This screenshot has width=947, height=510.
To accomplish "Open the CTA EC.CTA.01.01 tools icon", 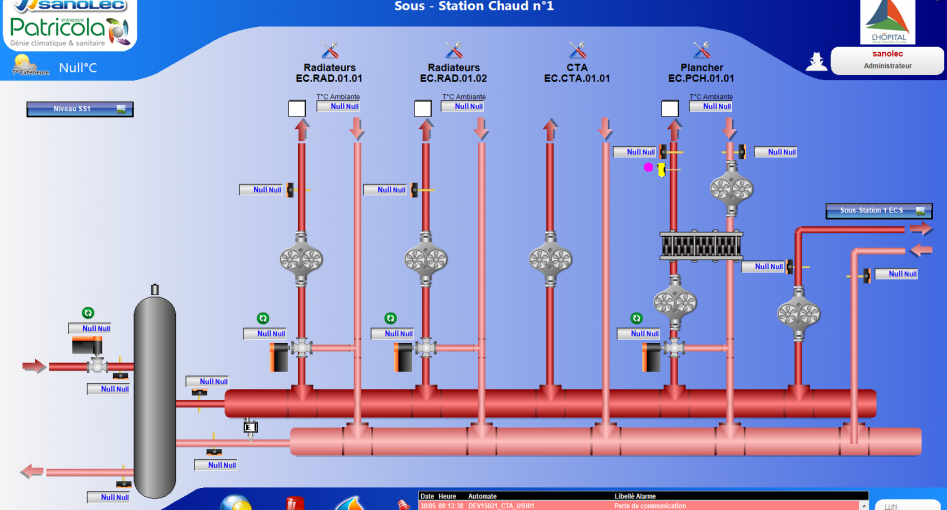I will (577, 51).
